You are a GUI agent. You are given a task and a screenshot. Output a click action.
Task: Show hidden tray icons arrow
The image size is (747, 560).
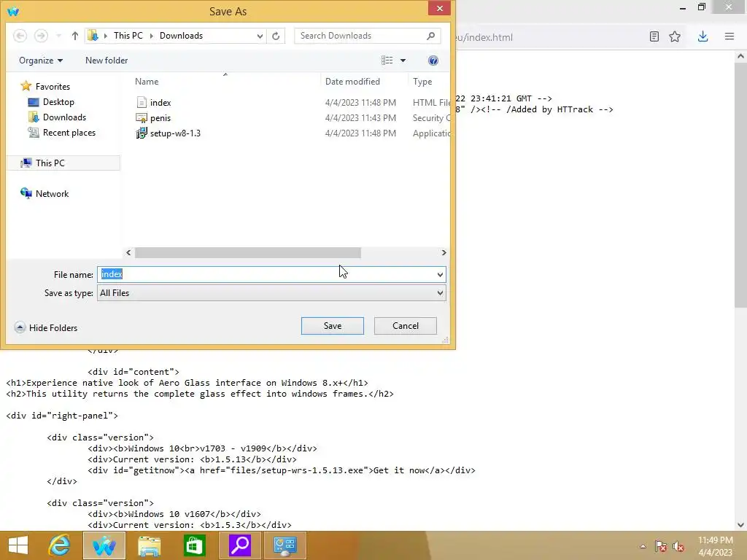[643, 546]
